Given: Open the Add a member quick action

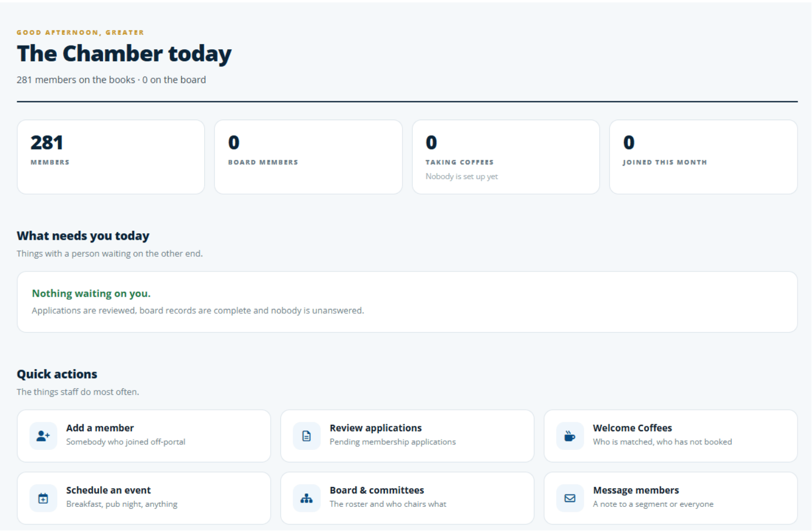Looking at the screenshot, I should tap(144, 436).
